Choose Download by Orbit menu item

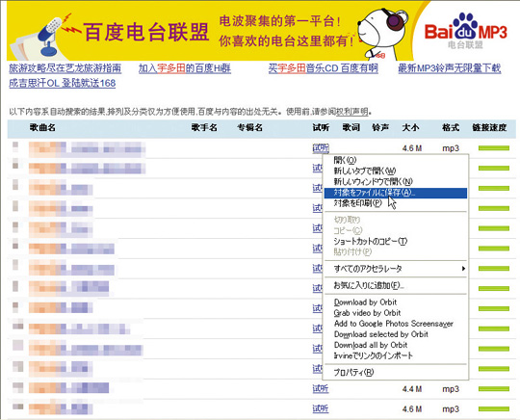(365, 302)
